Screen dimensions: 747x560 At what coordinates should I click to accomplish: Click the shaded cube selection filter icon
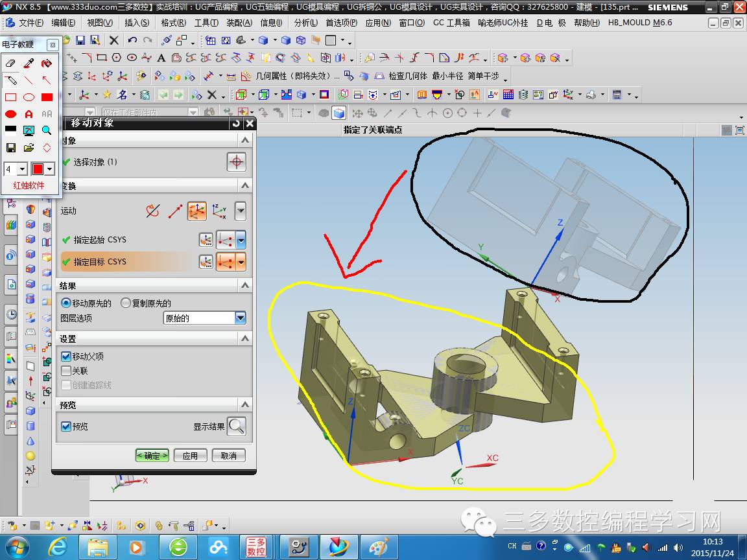(x=338, y=113)
